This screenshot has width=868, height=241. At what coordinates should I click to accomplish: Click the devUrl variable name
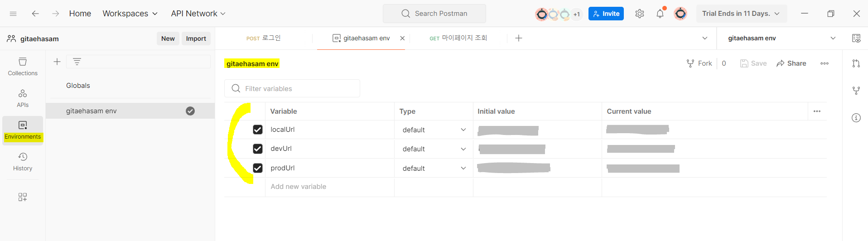click(281, 149)
